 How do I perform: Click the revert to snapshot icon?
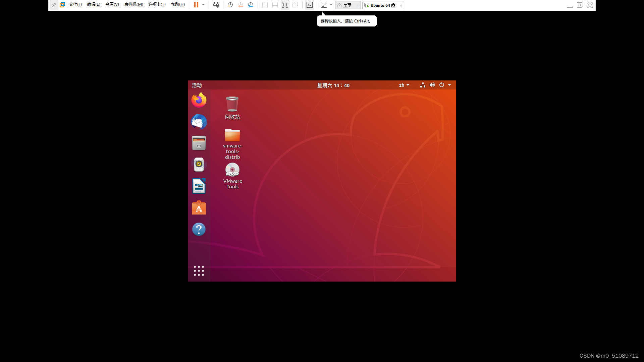click(240, 5)
